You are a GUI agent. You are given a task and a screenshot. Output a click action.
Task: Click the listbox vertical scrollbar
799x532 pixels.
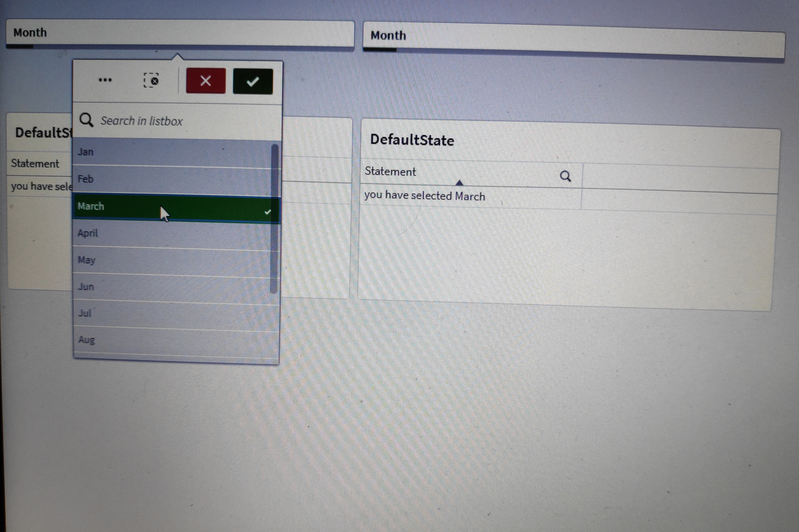pyautogui.click(x=274, y=219)
